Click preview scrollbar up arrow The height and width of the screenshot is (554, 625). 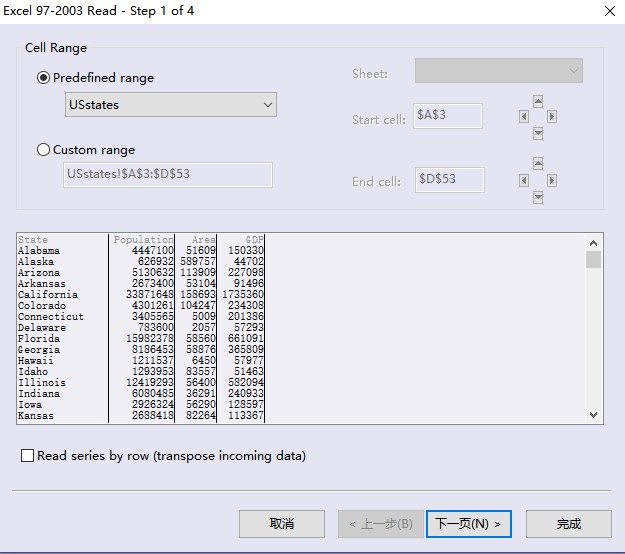click(594, 243)
